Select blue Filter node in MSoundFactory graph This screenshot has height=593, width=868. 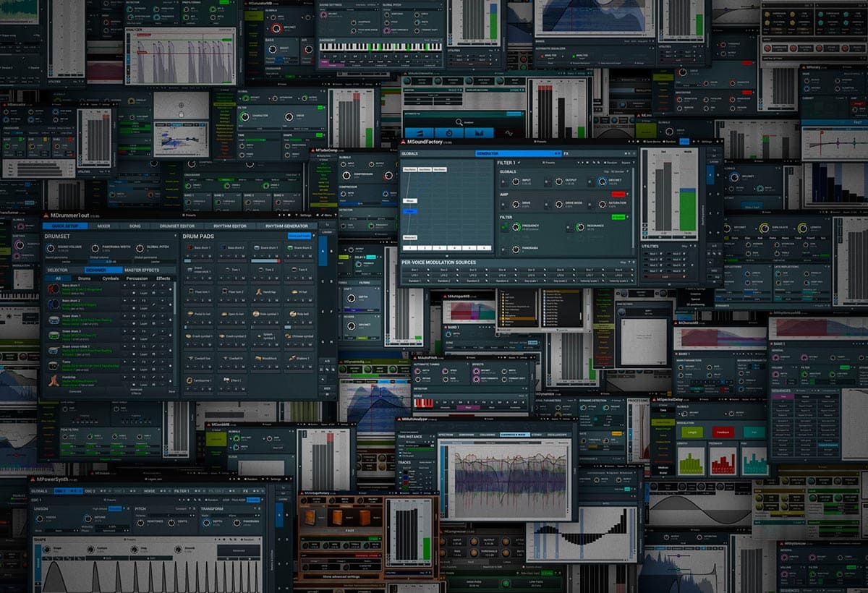[x=409, y=211]
